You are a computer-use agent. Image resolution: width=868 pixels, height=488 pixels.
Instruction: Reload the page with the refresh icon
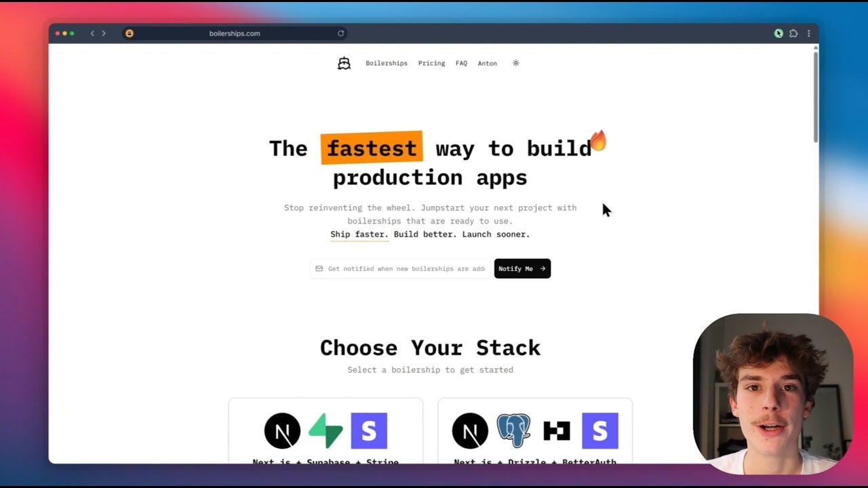tap(340, 33)
